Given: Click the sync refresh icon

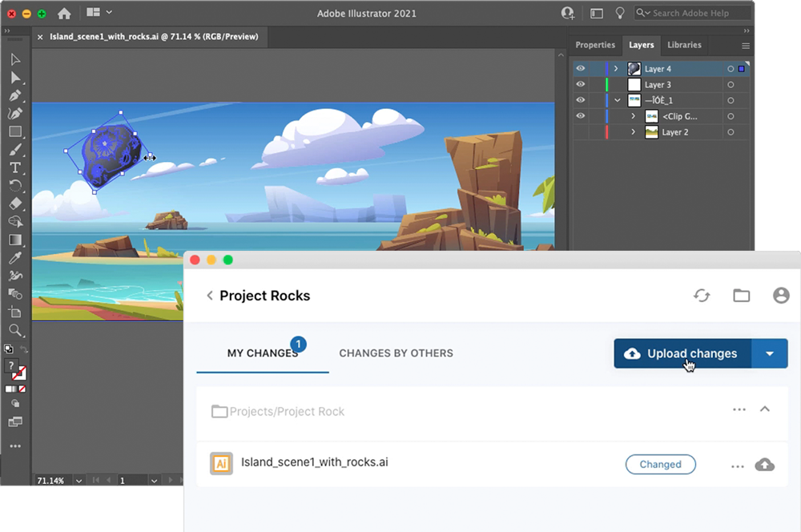Looking at the screenshot, I should tap(702, 296).
